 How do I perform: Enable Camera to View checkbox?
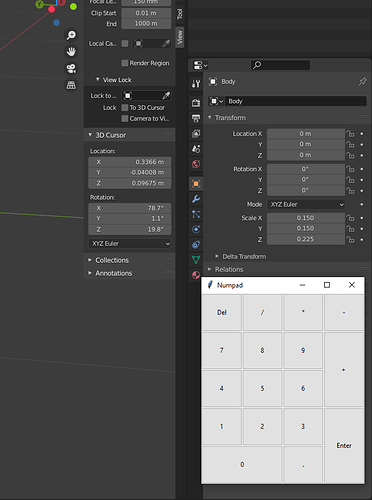[125, 118]
